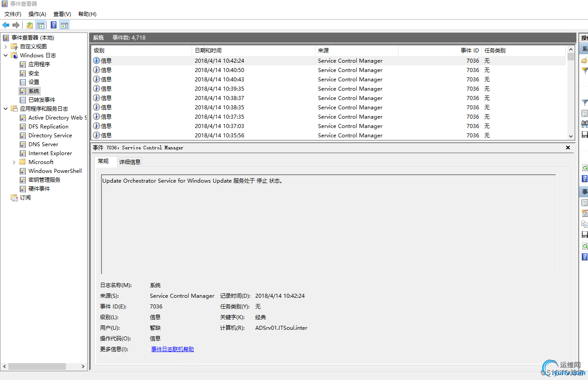Select the event logged at 10:39:35
The height and width of the screenshot is (380, 588).
pyautogui.click(x=329, y=89)
